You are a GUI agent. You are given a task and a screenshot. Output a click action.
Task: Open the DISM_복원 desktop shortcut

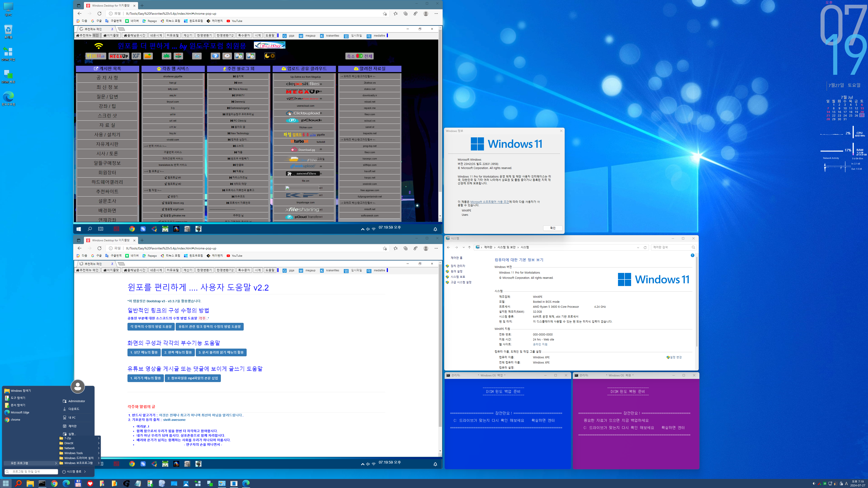click(x=8, y=76)
